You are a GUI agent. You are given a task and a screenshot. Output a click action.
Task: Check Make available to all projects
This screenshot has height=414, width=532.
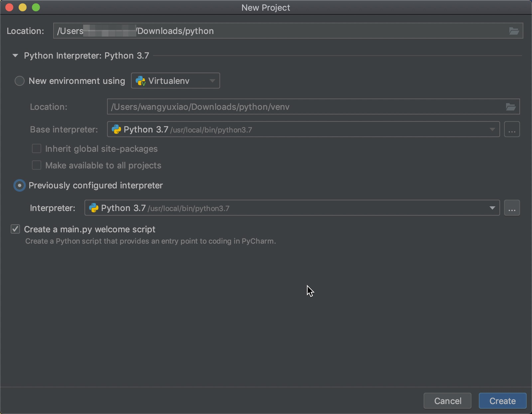click(x=37, y=165)
